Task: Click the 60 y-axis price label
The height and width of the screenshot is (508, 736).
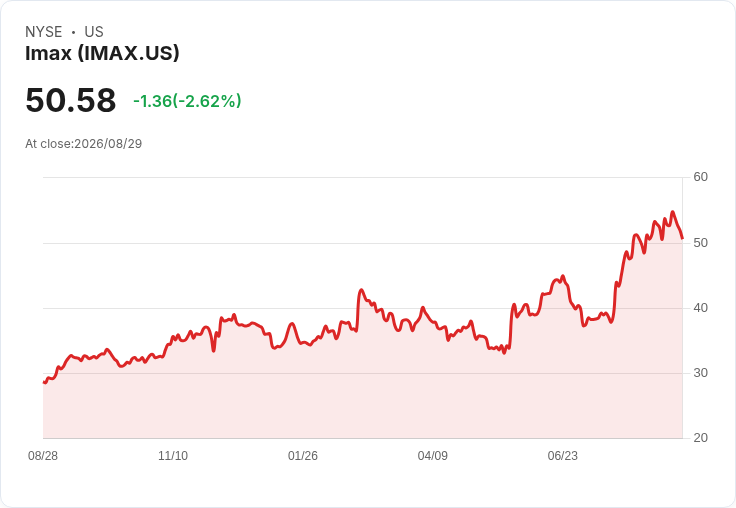Action: 700,177
